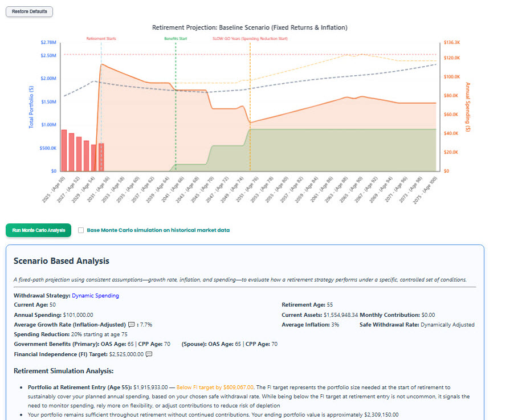Screen dimensions: 522x420
Task: Click the Retirement Simulation Analysis heading
Action: (64, 370)
